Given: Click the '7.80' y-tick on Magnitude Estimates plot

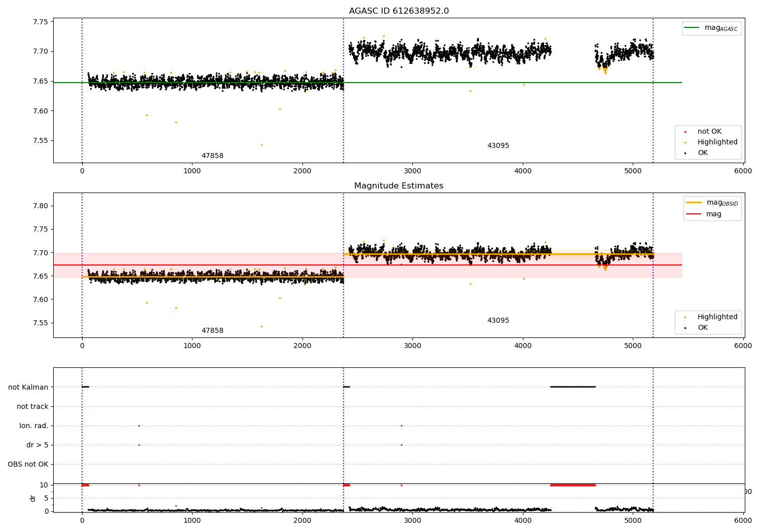Looking at the screenshot, I should pos(41,206).
